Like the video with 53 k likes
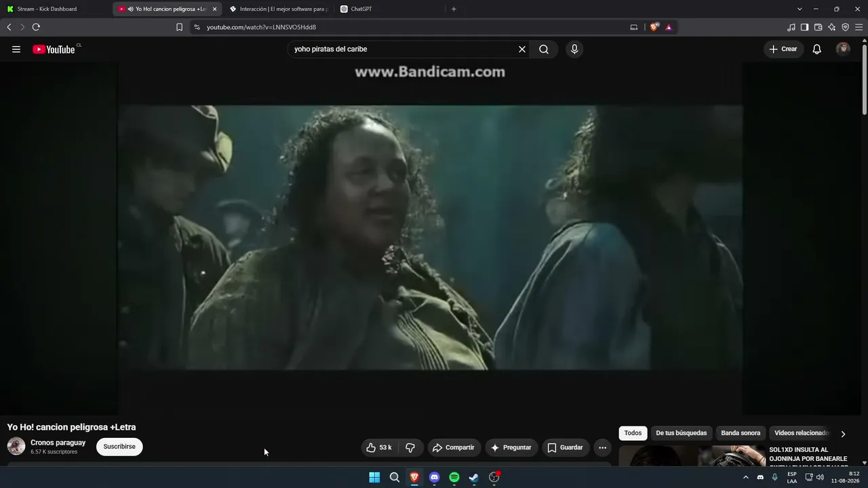The image size is (868, 488). (379, 447)
